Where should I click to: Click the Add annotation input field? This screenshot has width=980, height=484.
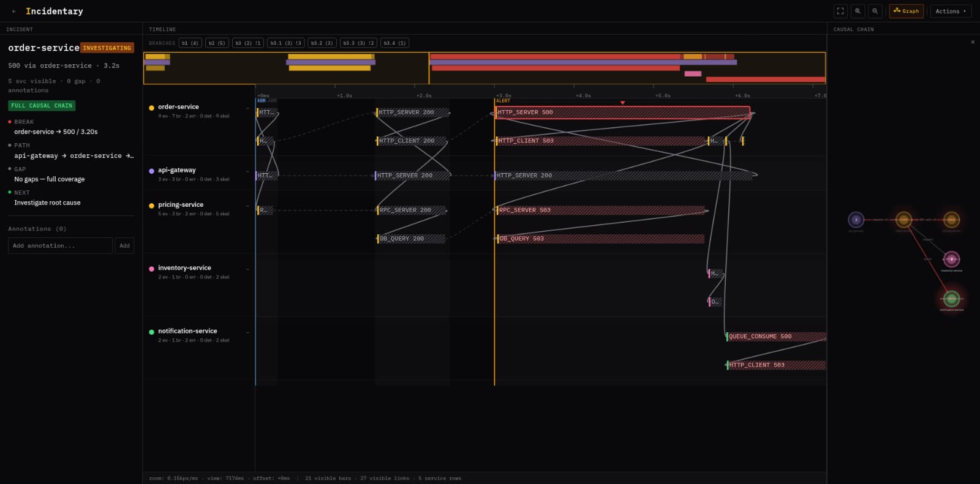[60, 245]
